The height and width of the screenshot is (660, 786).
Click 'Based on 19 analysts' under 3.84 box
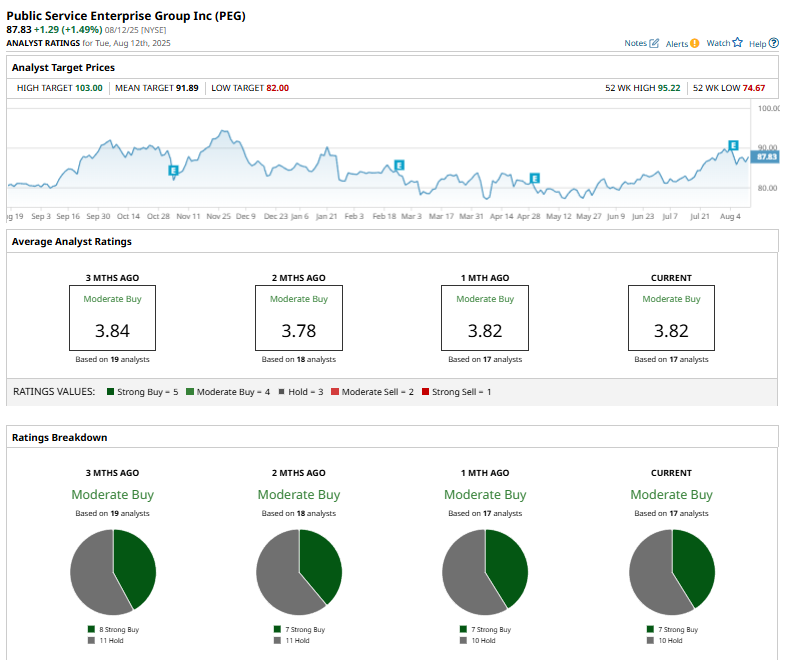112,359
